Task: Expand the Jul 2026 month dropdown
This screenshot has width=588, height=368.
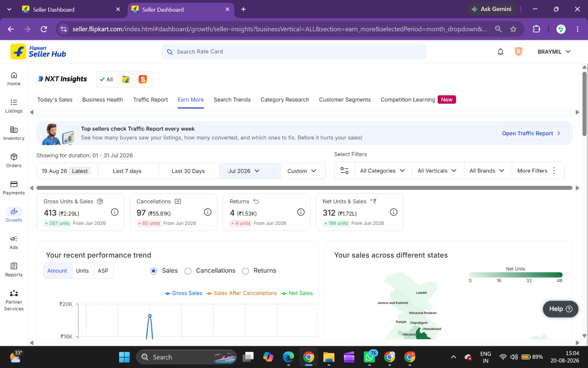Action: (x=250, y=171)
